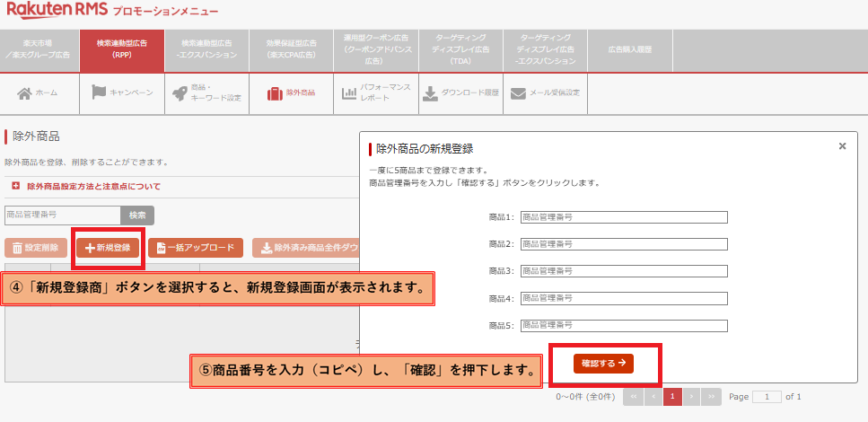Viewport: 868px width, 422px height.
Task: Click the 除外商品 box icon
Action: coord(275,93)
